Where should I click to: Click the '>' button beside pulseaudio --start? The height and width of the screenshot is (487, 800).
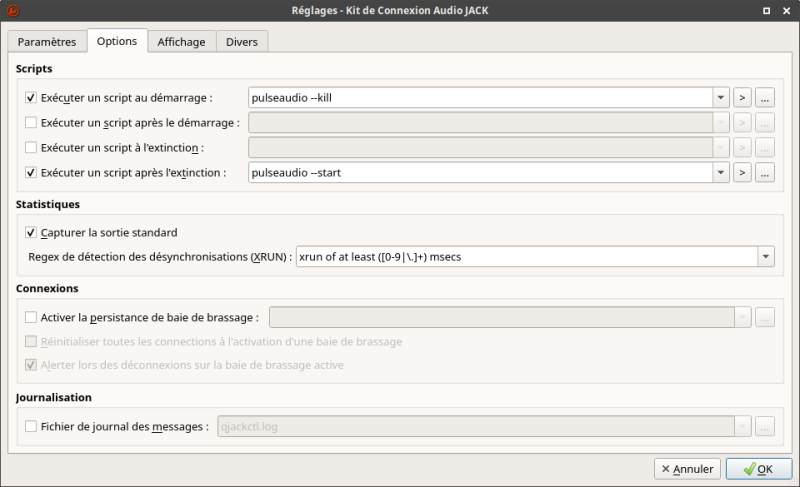click(742, 172)
